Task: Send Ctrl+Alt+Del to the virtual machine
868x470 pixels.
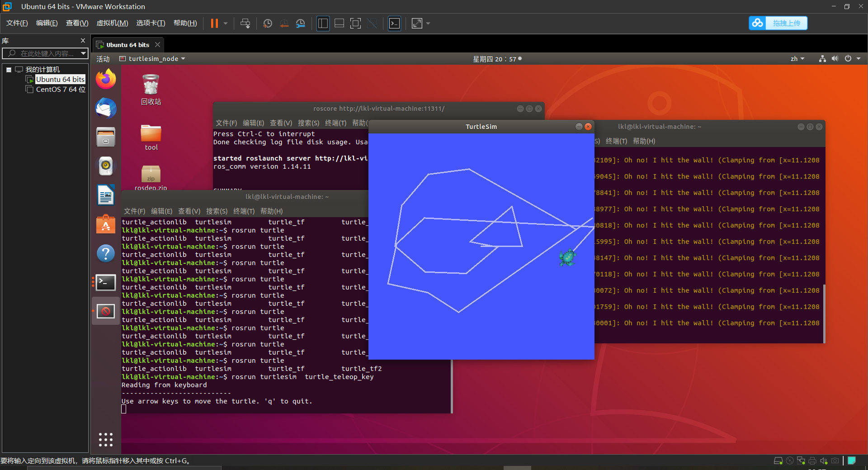Action: (245, 23)
